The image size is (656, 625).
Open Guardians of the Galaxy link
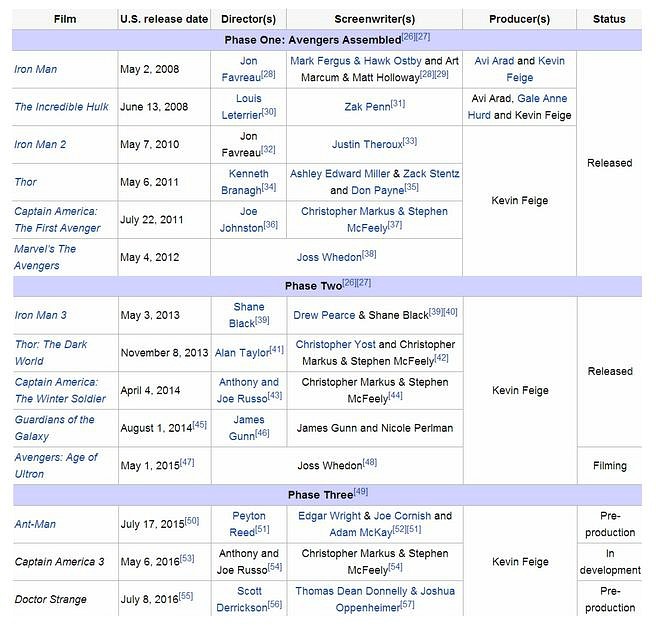[54, 428]
